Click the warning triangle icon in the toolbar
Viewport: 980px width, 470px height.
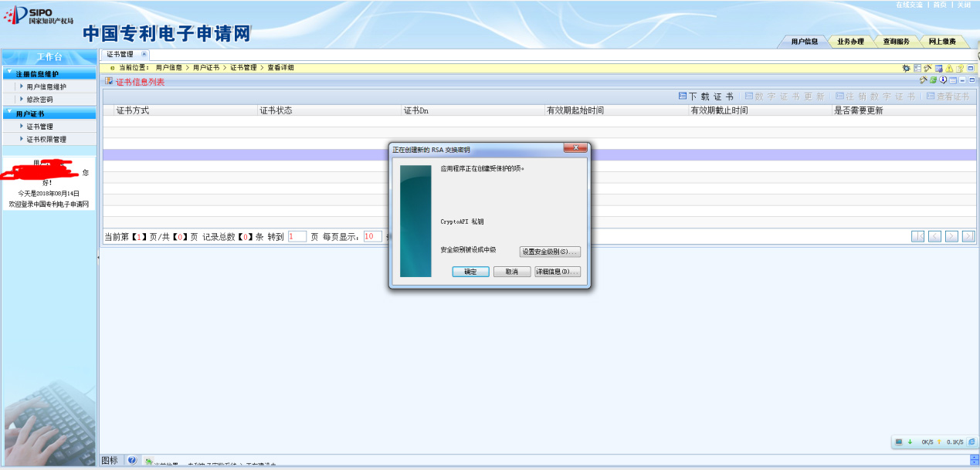[x=949, y=67]
